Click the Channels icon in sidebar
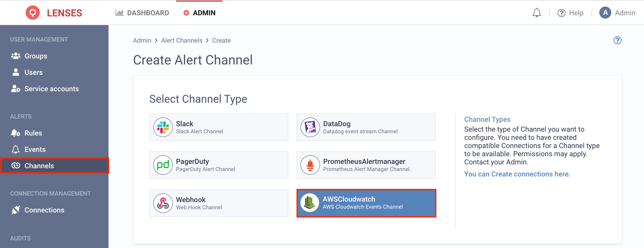 [16, 166]
